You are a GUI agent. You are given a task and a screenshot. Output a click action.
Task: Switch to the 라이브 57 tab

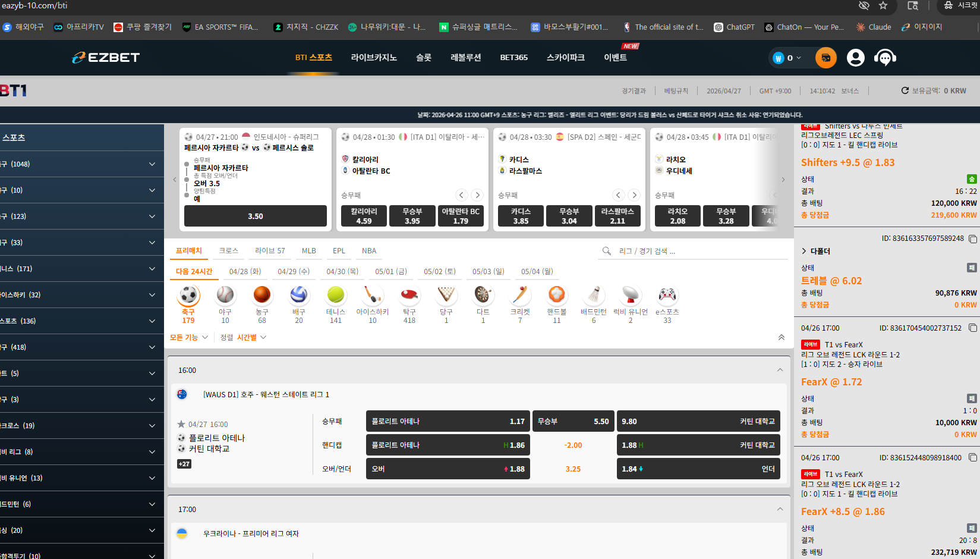pyautogui.click(x=270, y=251)
